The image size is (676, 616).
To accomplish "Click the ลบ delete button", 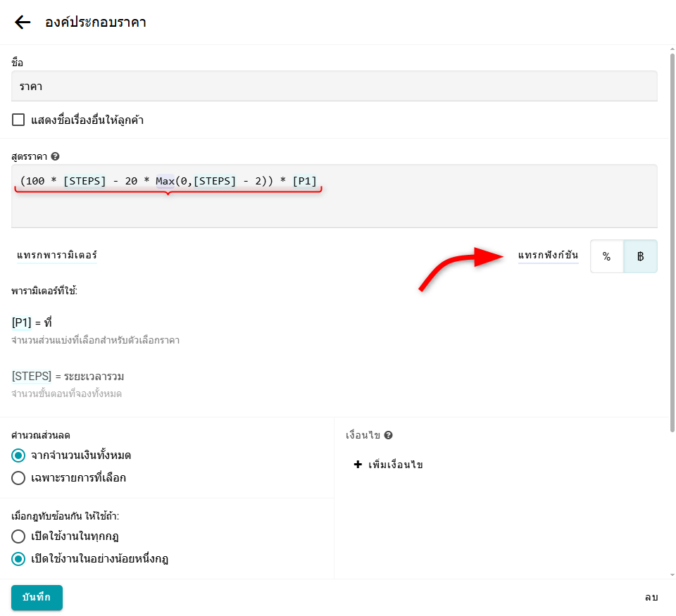I will pyautogui.click(x=651, y=597).
